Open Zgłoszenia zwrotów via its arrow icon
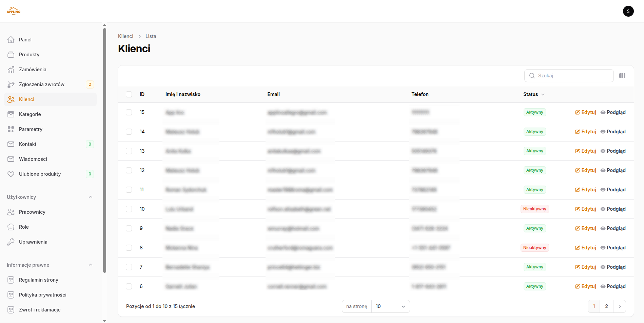The height and width of the screenshot is (323, 644). (x=11, y=84)
